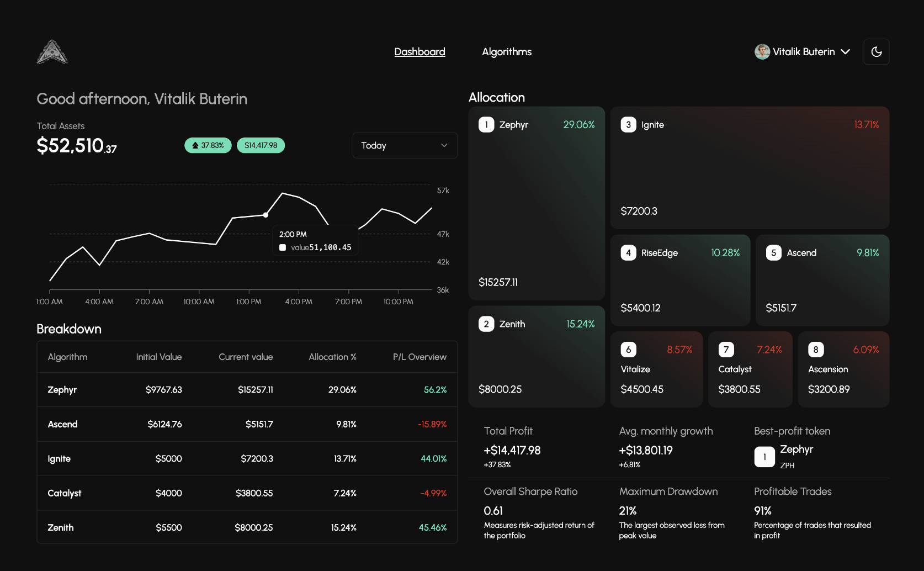The width and height of the screenshot is (924, 571).
Task: Click Zenith row name in Breakdown
Action: 61,527
